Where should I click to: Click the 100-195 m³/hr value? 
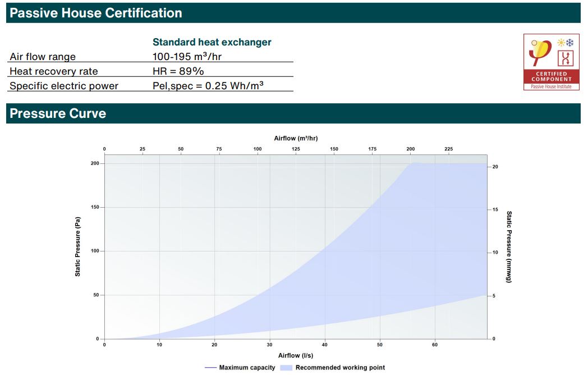[184, 57]
